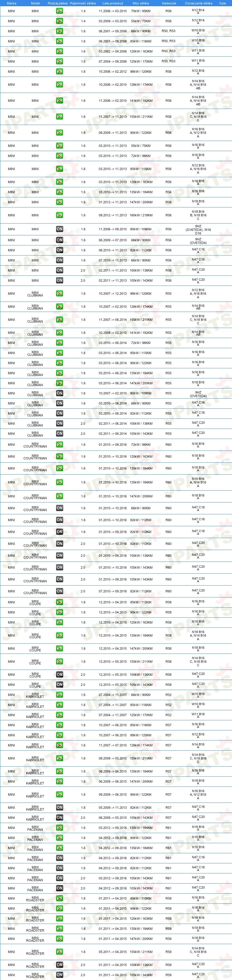Click the diesel ON icon in the Kabriolet 82kW / 112KM row

pos(59,808)
